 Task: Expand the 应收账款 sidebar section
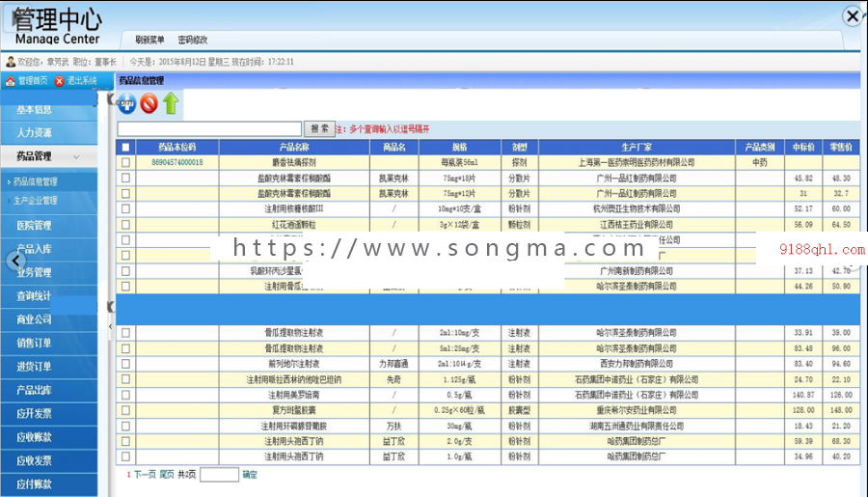tap(49, 437)
